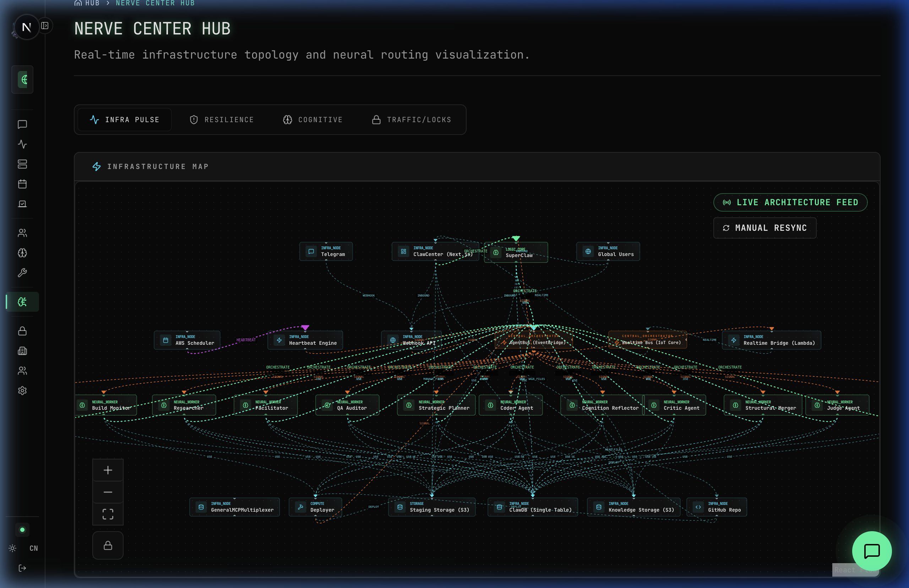Switch to the Infra Pulse tab

(125, 120)
